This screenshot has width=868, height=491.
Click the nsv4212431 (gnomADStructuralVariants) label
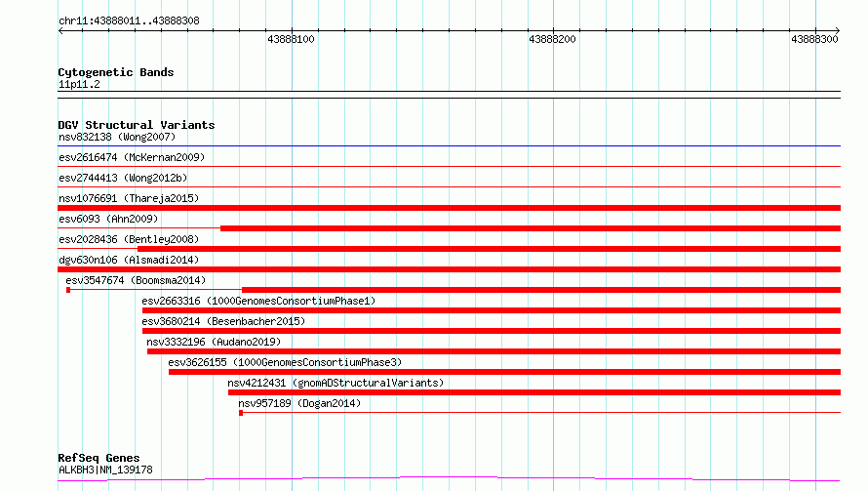(x=335, y=383)
